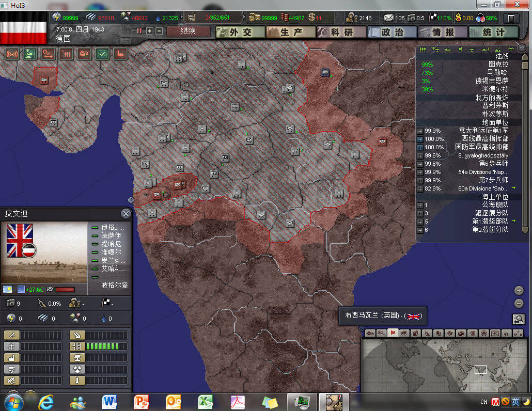
Task: Open the units overview icon with plane and tank
Action: coord(30,54)
